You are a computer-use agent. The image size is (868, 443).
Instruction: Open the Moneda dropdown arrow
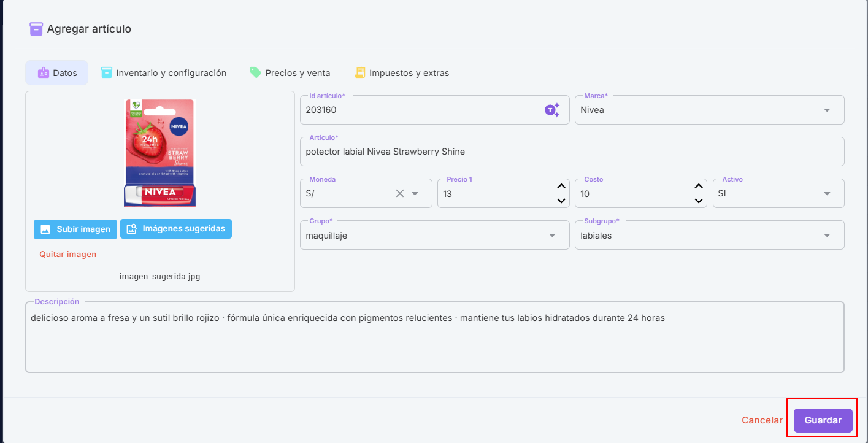click(415, 194)
